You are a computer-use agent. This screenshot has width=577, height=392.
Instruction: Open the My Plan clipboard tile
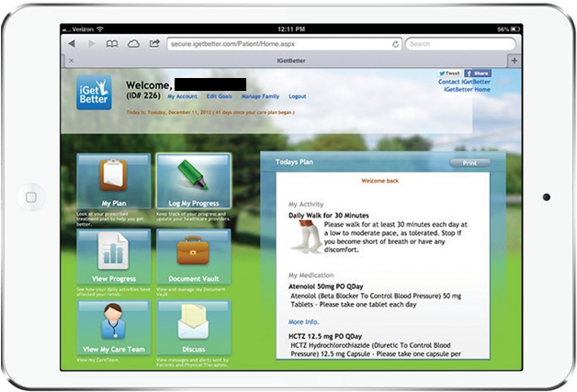(113, 180)
